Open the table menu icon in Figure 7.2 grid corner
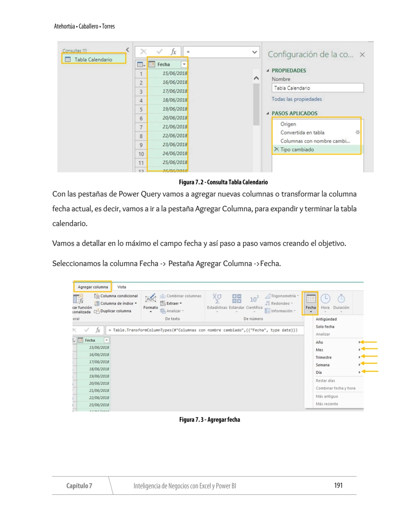This screenshot has width=411, height=532. pyautogui.click(x=141, y=65)
